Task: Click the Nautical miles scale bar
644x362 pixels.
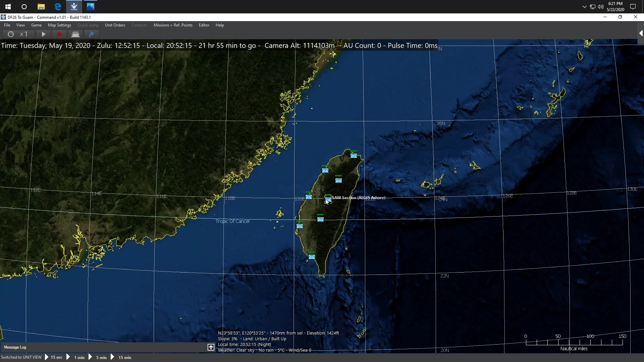Action: click(x=574, y=342)
